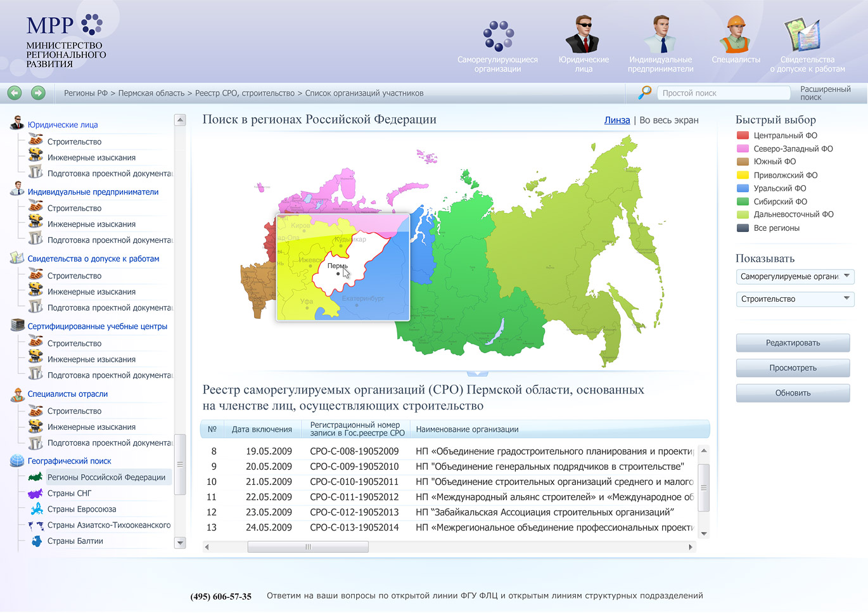Click the red Центральный ФО color swatch
The height and width of the screenshot is (613, 868).
pyautogui.click(x=742, y=135)
